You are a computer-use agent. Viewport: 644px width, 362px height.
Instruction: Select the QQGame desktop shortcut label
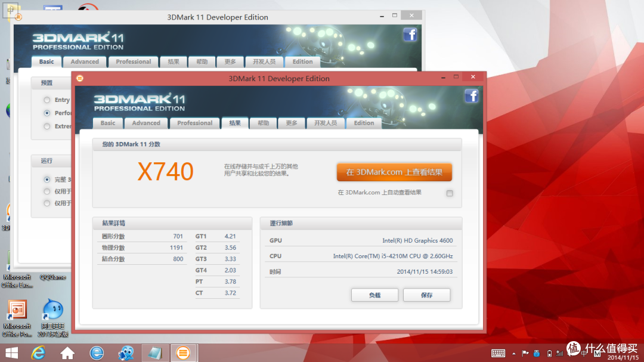coord(53,277)
